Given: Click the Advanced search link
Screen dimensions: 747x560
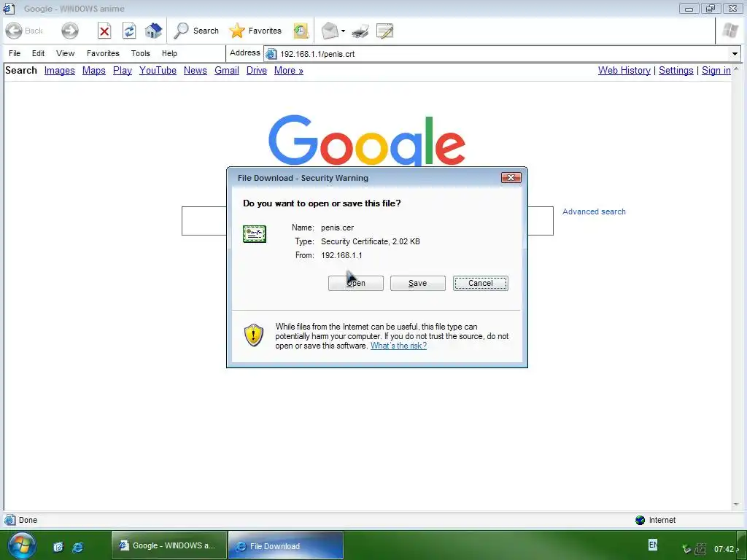Looking at the screenshot, I should click(x=594, y=211).
